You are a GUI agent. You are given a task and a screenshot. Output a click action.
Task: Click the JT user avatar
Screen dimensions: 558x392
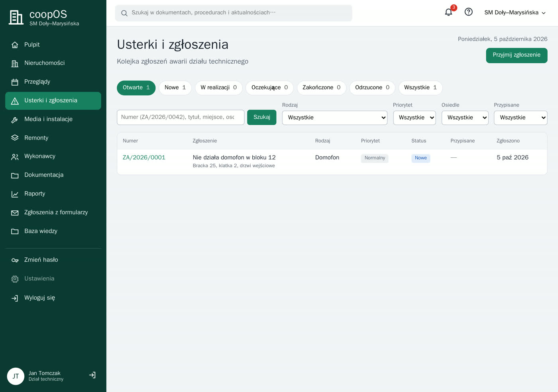pos(16,376)
